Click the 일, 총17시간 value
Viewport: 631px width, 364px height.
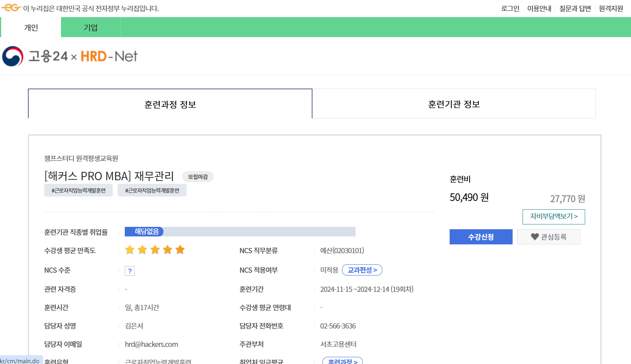pyautogui.click(x=142, y=307)
